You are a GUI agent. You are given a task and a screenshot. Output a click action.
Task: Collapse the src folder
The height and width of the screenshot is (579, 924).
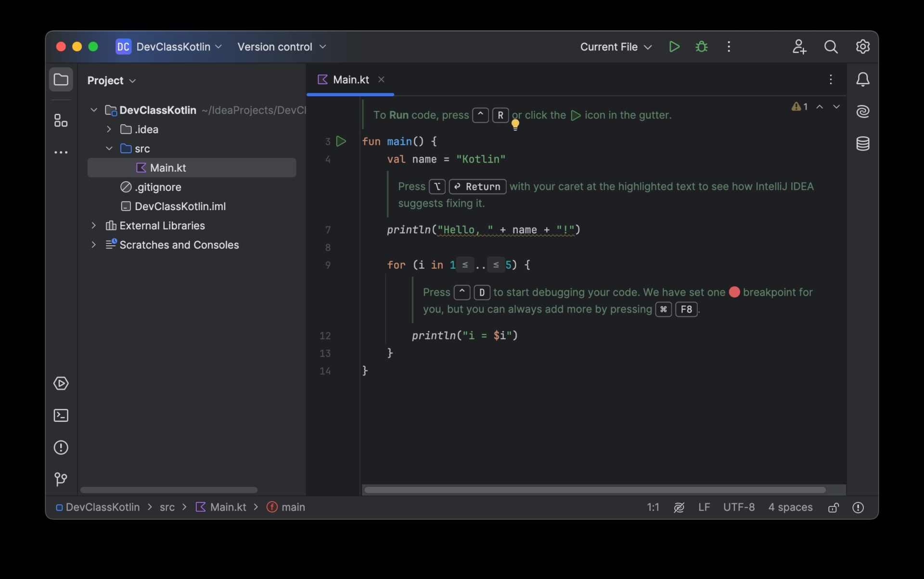coord(108,148)
